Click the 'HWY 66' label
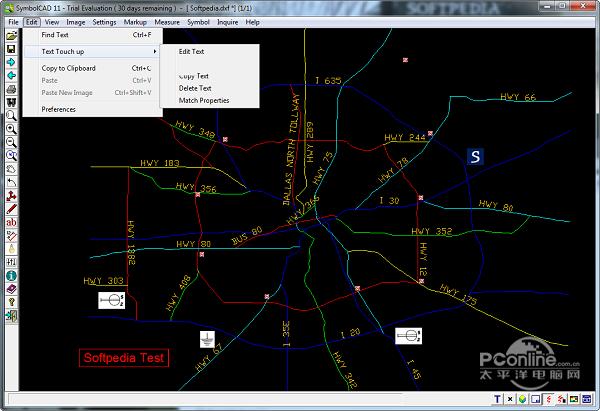Screen dimensions: 600x411 click(518, 97)
